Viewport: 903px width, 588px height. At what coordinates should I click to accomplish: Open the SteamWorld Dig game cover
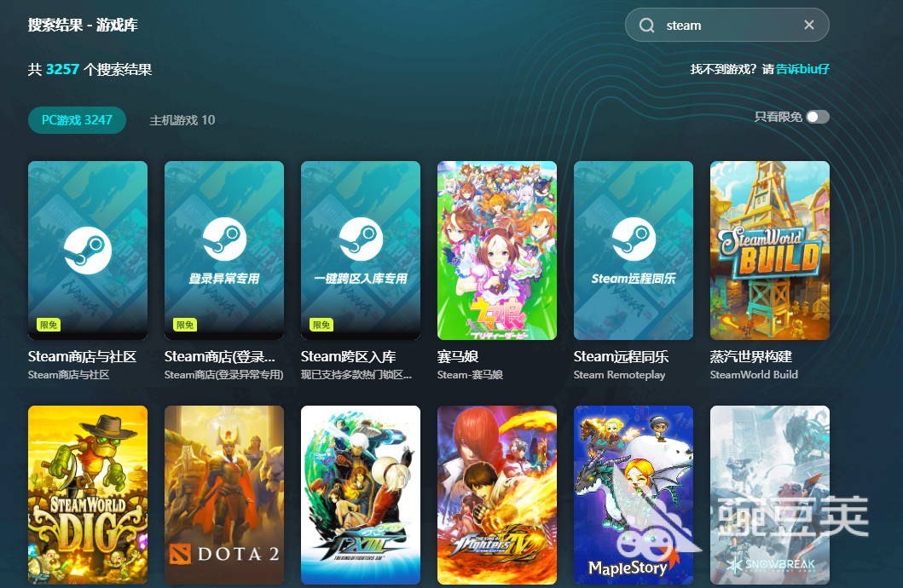point(88,495)
